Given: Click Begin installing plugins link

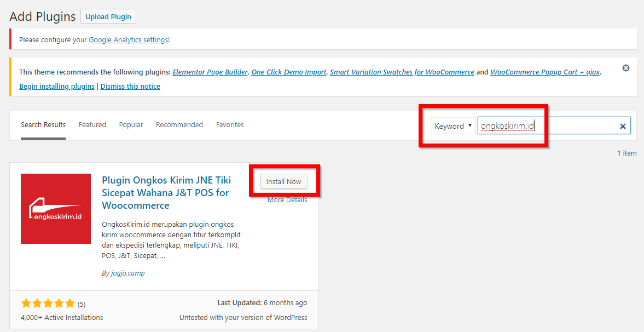Looking at the screenshot, I should pos(57,87).
